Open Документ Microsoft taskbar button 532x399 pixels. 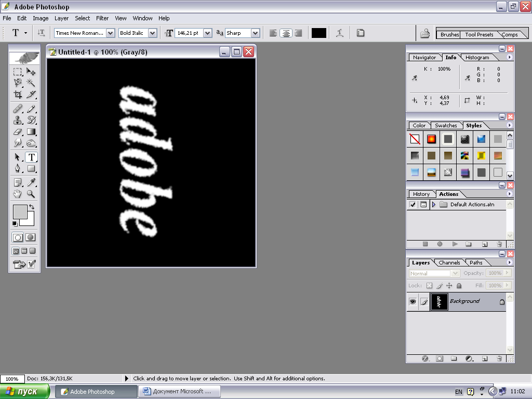pyautogui.click(x=180, y=392)
